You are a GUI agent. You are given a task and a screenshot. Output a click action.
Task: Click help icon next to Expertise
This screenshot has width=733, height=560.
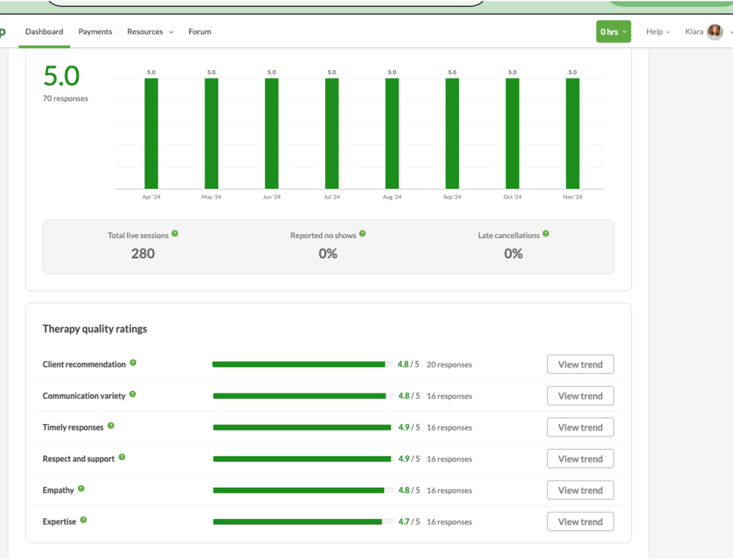(84, 521)
